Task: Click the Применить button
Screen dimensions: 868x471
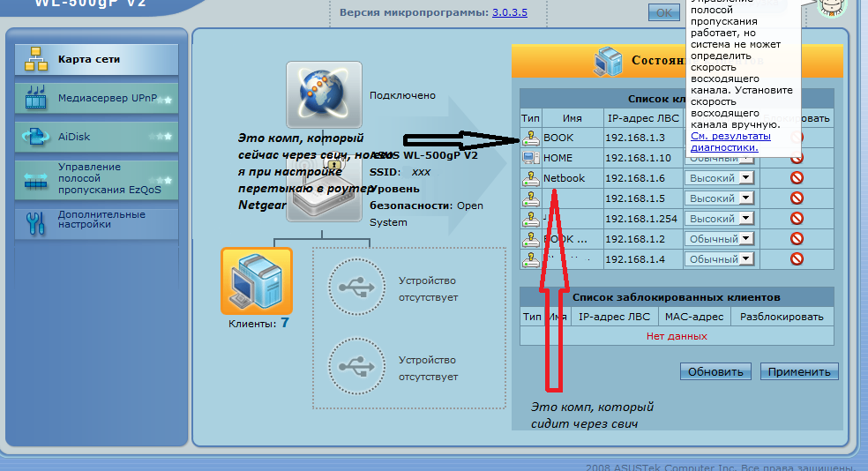Action: 799,371
